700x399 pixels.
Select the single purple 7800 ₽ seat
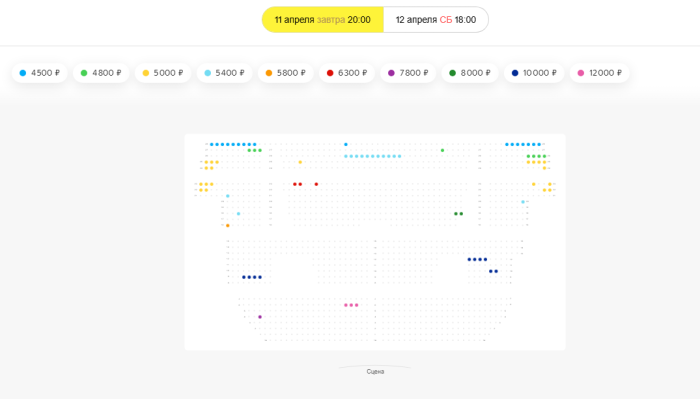260,317
